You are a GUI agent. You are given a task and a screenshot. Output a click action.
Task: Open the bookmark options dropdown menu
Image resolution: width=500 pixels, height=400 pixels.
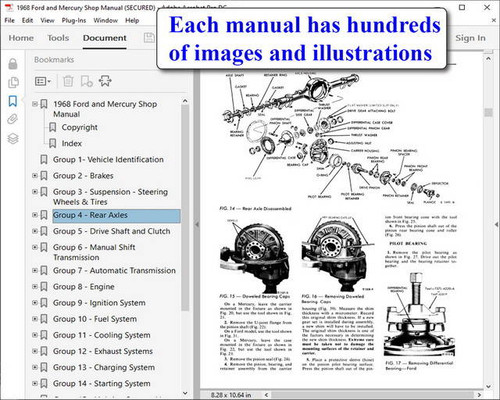(x=43, y=81)
